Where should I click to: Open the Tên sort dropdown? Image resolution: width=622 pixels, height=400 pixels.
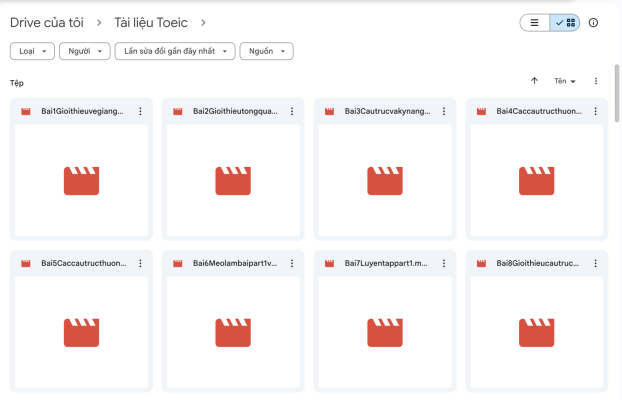tap(564, 81)
